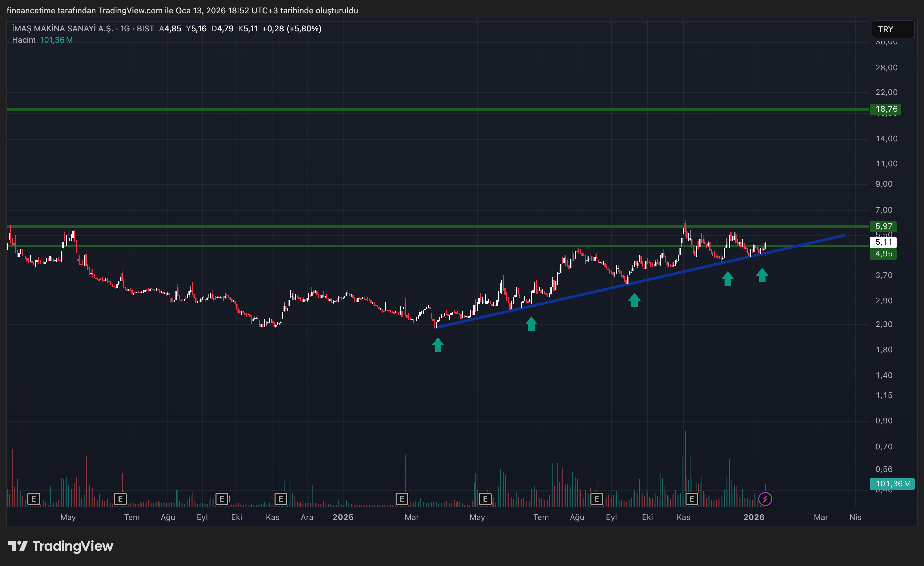Click the 101,36 M volume axis label
Image resolution: width=924 pixels, height=566 pixels.
pos(893,484)
